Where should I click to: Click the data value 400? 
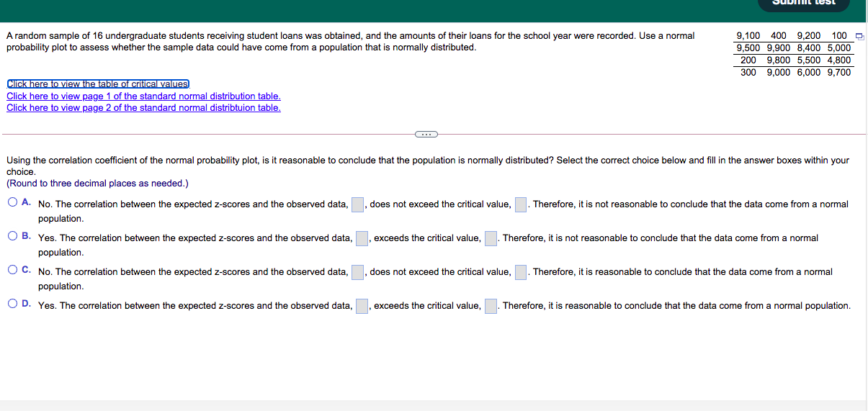(x=779, y=35)
